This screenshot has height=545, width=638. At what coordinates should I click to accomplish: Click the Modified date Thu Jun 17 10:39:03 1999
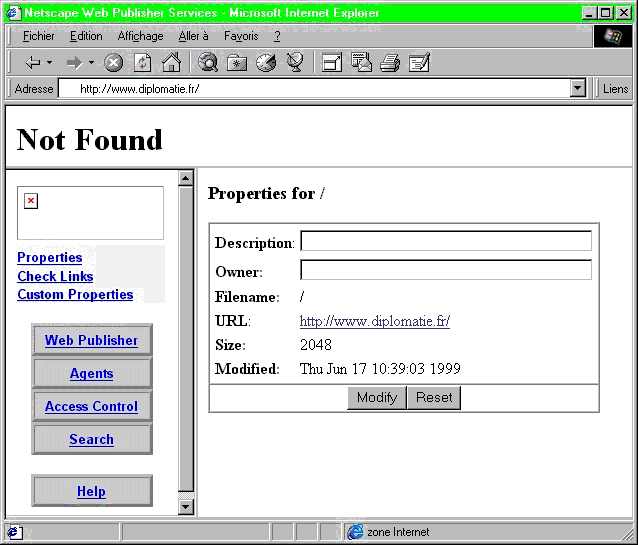click(x=380, y=369)
